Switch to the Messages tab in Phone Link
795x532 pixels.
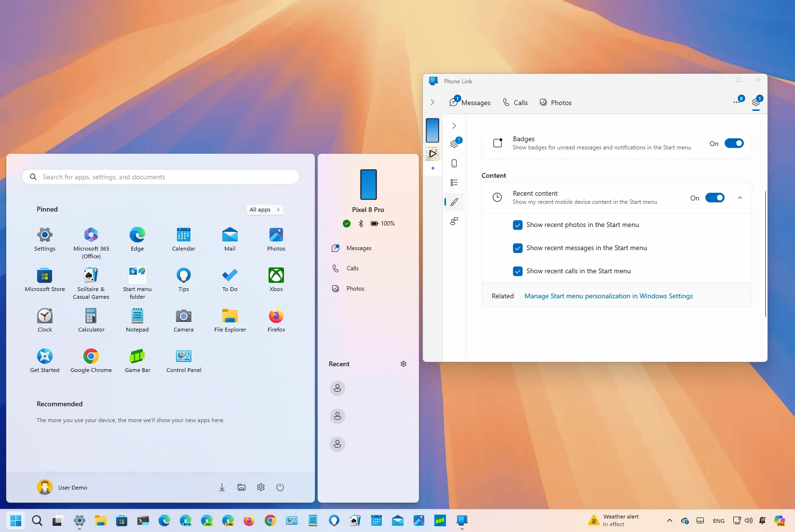470,102
